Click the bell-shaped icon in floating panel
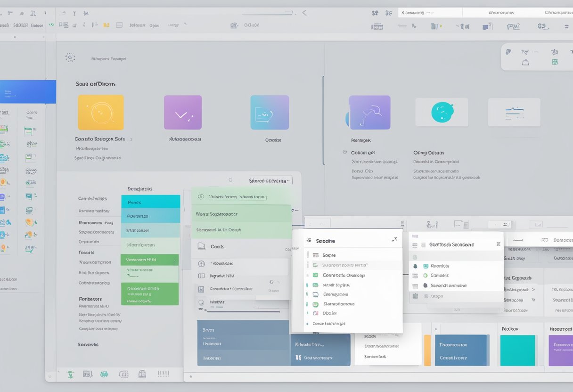 click(525, 62)
